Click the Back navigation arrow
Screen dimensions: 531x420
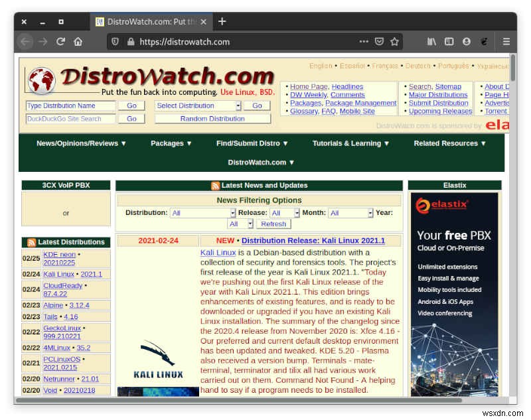(x=25, y=41)
